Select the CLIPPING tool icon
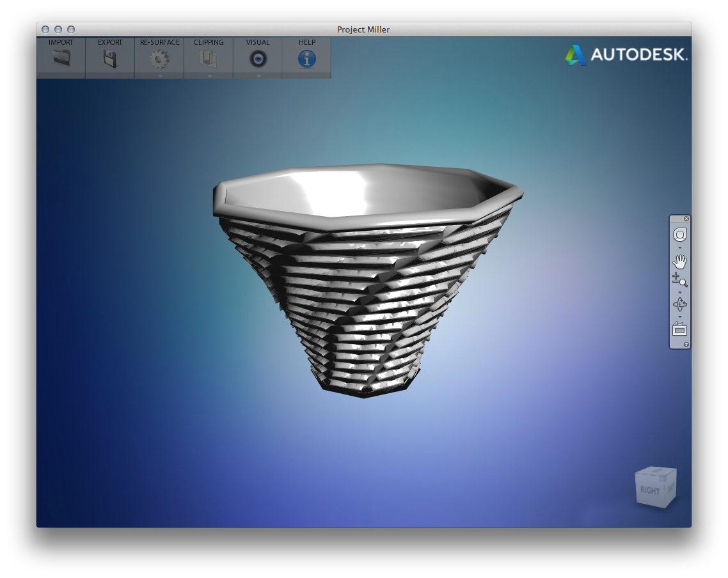 [209, 59]
